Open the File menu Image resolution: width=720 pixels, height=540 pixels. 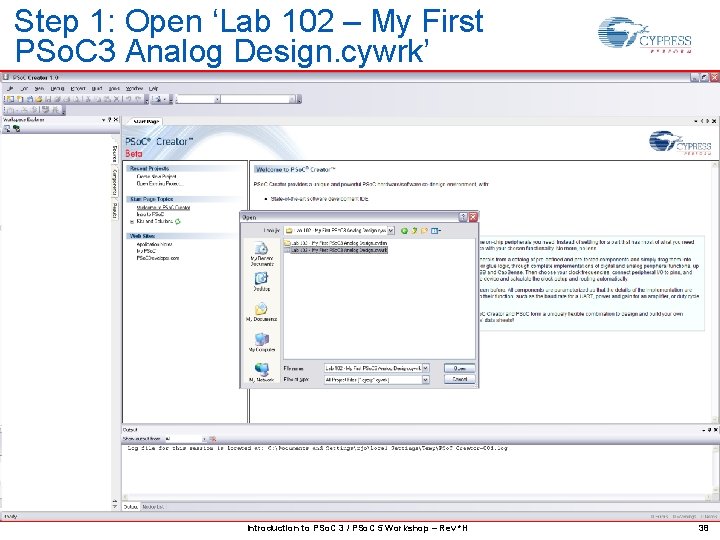click(10, 88)
